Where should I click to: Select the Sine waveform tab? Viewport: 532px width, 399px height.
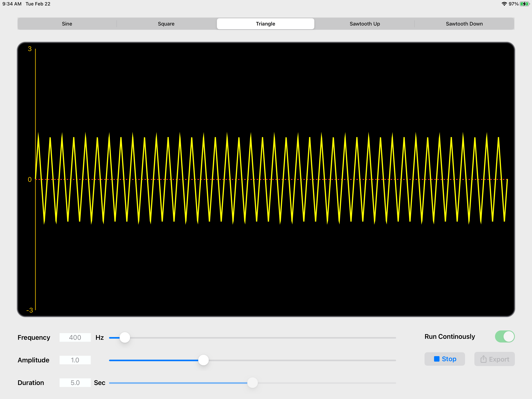click(x=67, y=24)
